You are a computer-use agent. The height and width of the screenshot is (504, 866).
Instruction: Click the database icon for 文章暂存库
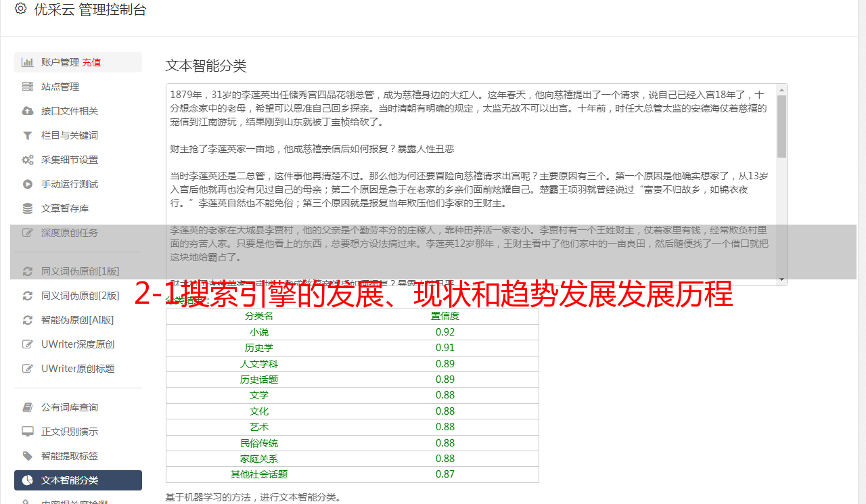coord(28,208)
